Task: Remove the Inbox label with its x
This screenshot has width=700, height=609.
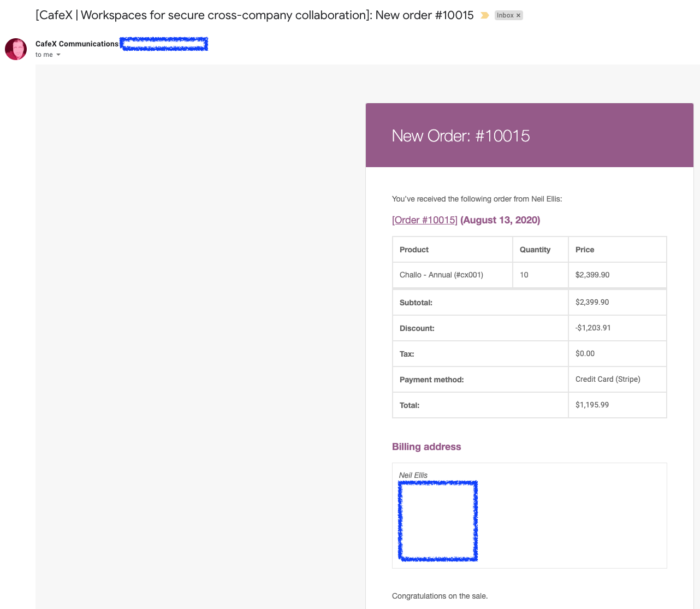Action: click(518, 15)
